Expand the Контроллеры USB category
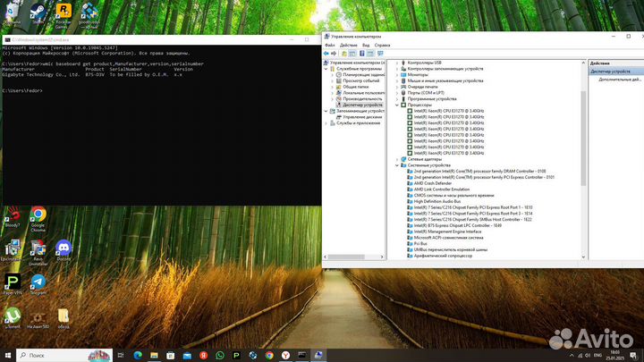Screen dimensions: 644x362 (x=397, y=63)
